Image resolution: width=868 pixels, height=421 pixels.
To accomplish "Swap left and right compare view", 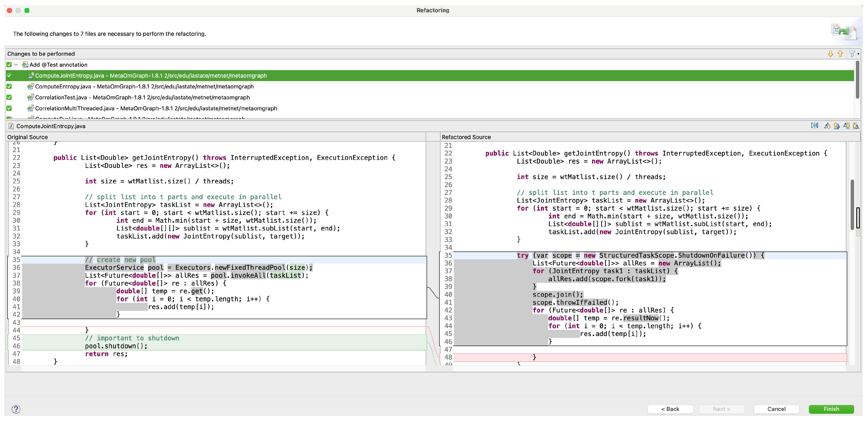I will [x=814, y=126].
